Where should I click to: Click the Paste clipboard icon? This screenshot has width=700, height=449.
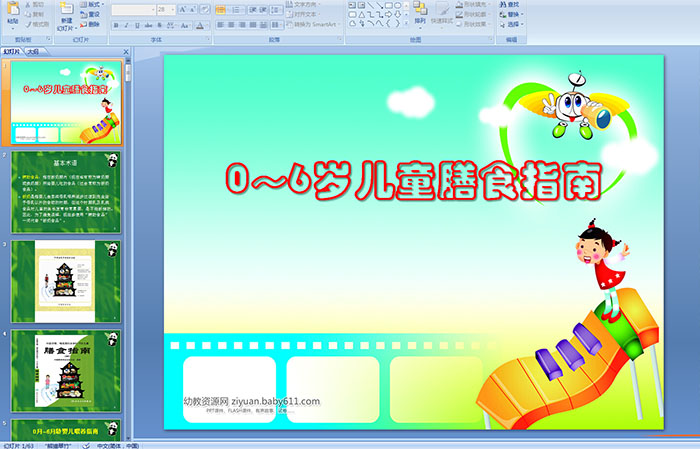click(x=13, y=8)
